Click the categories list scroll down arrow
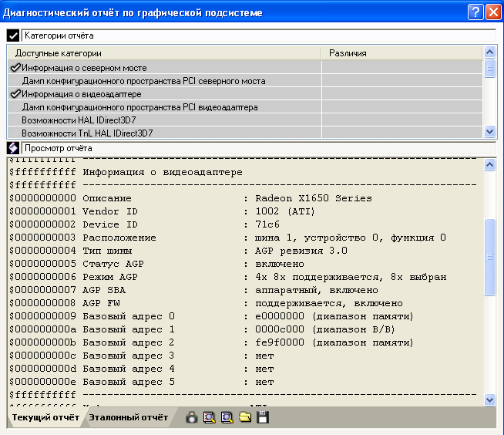Image resolution: width=504 pixels, height=435 pixels. 489,132
